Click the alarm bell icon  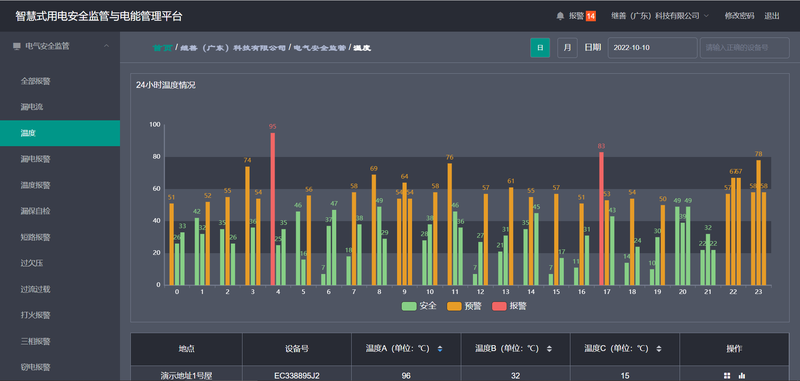(560, 16)
